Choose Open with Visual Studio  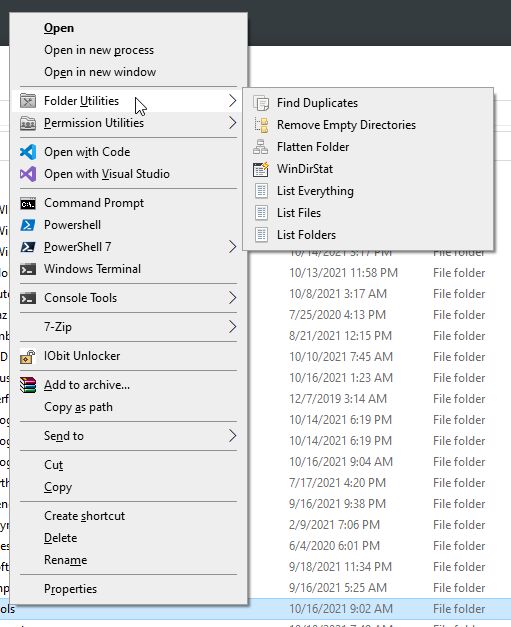(107, 174)
